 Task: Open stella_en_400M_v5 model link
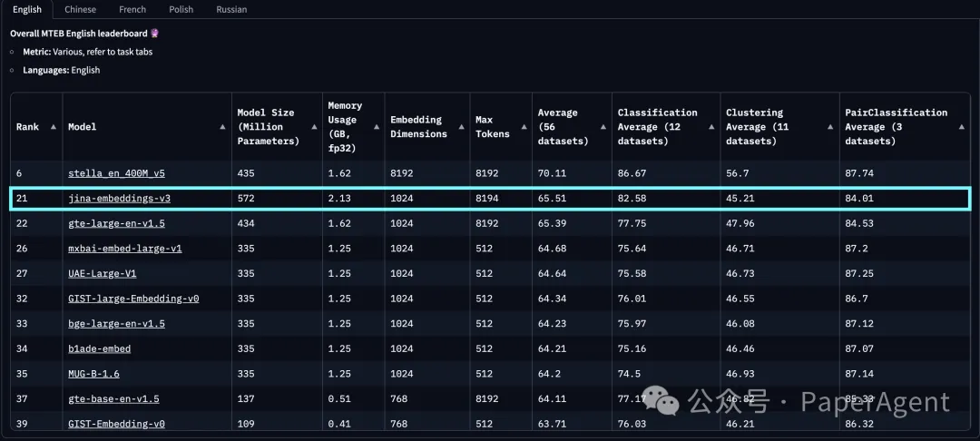tap(116, 173)
